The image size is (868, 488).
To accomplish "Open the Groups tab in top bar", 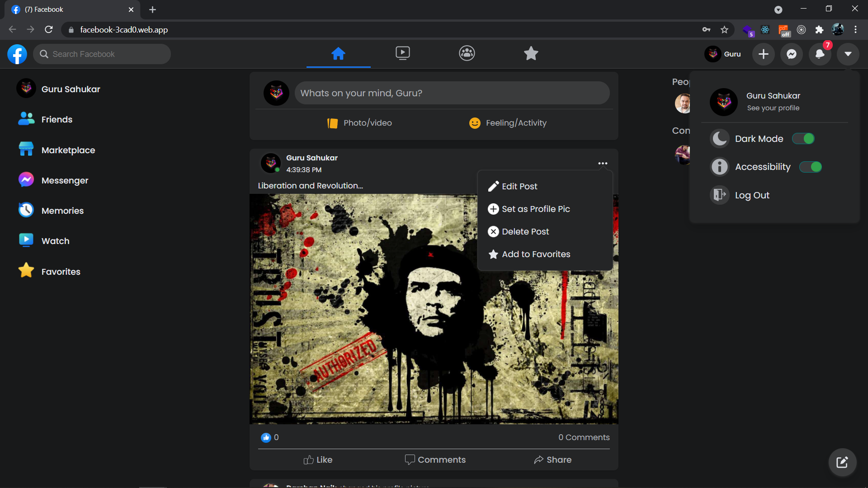I will 467,53.
